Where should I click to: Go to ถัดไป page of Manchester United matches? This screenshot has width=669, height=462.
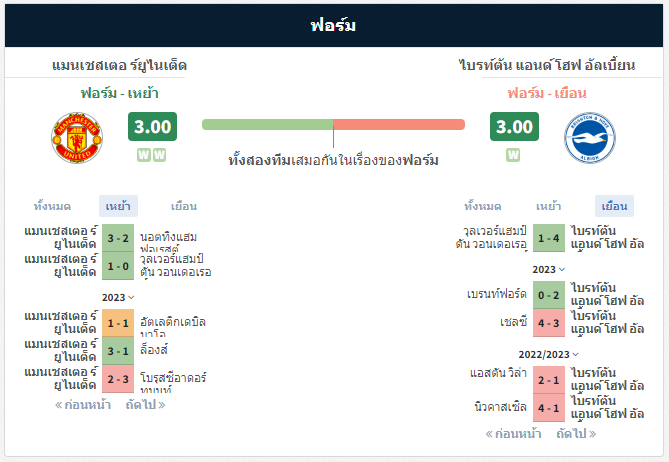coord(145,404)
